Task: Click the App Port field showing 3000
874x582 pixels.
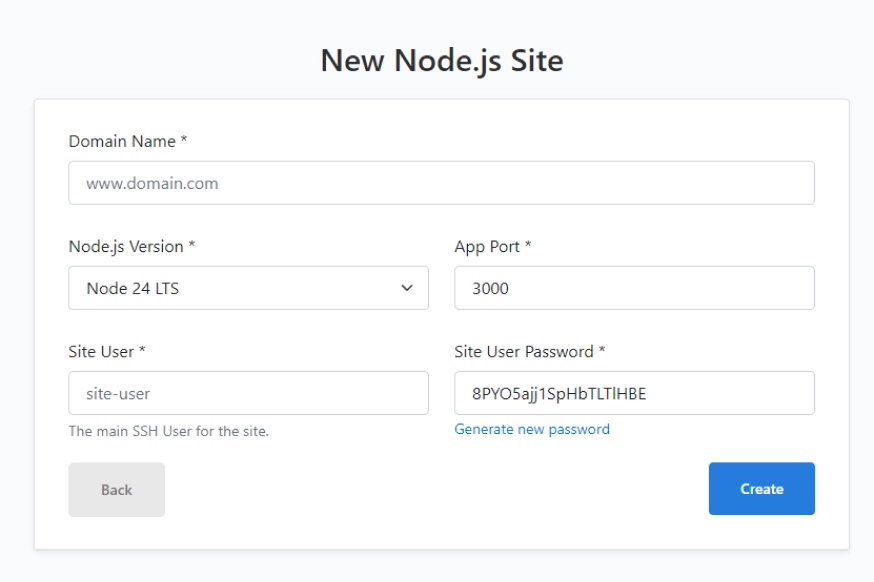Action: (x=634, y=288)
